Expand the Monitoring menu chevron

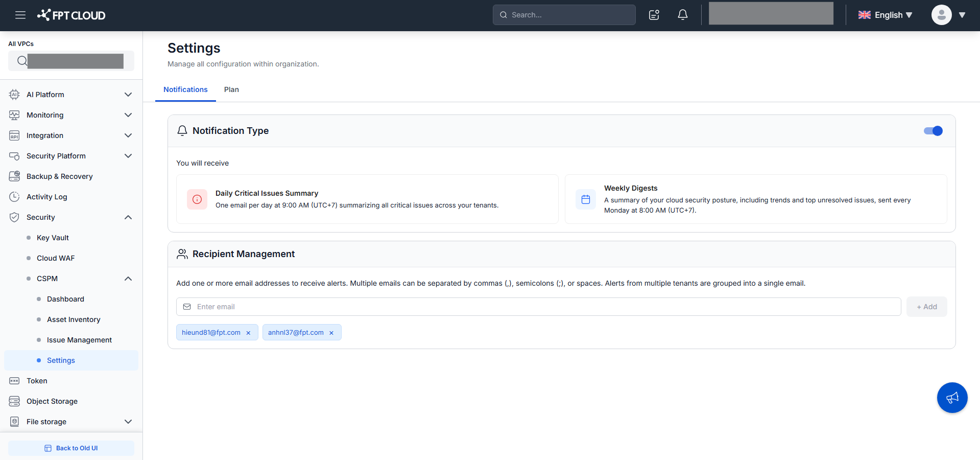click(128, 115)
